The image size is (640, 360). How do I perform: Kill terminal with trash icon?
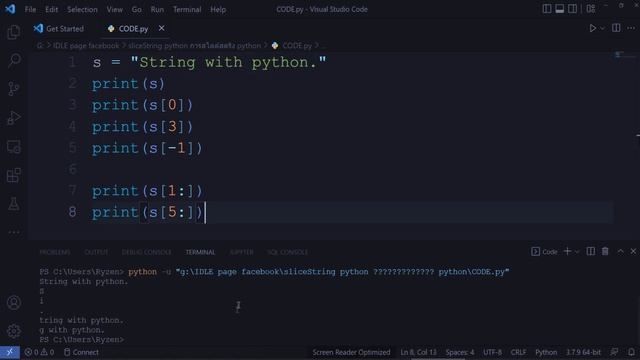[x=605, y=251]
